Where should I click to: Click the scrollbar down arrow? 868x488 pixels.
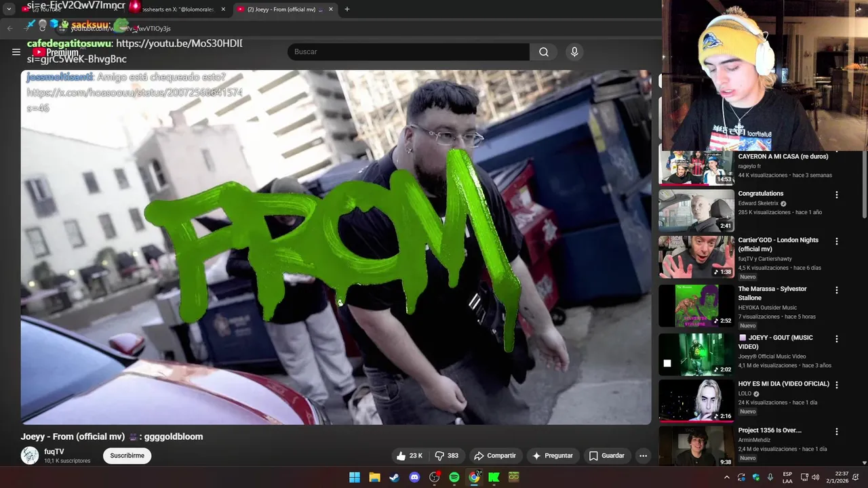[865, 463]
